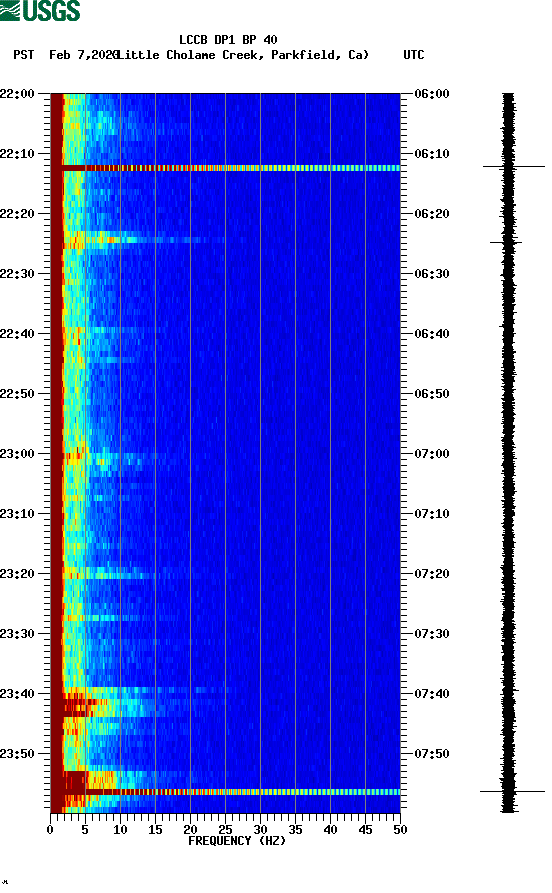Click the '23:30' PST time label
The width and height of the screenshot is (552, 893).
point(17,634)
